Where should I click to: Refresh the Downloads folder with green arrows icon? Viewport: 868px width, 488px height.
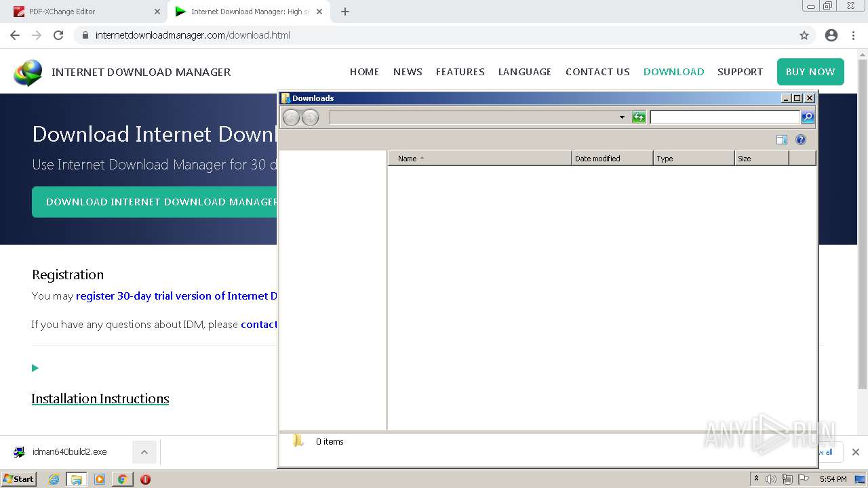pos(639,117)
